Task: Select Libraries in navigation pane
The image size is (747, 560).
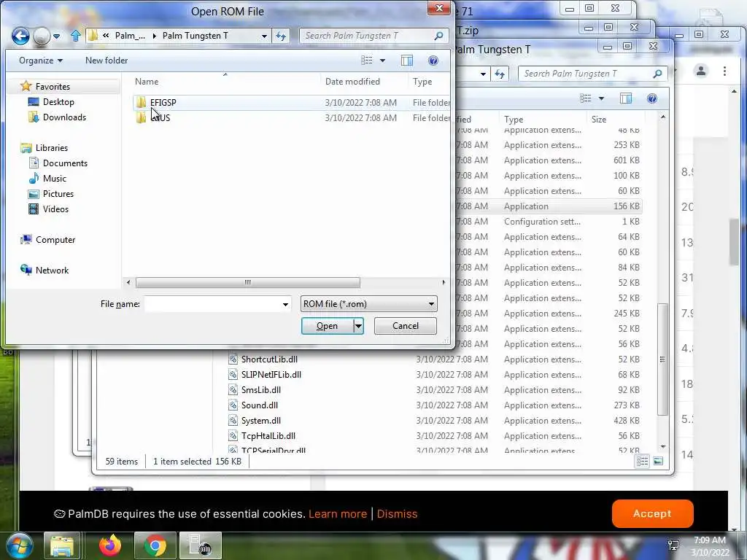Action: 52,147
